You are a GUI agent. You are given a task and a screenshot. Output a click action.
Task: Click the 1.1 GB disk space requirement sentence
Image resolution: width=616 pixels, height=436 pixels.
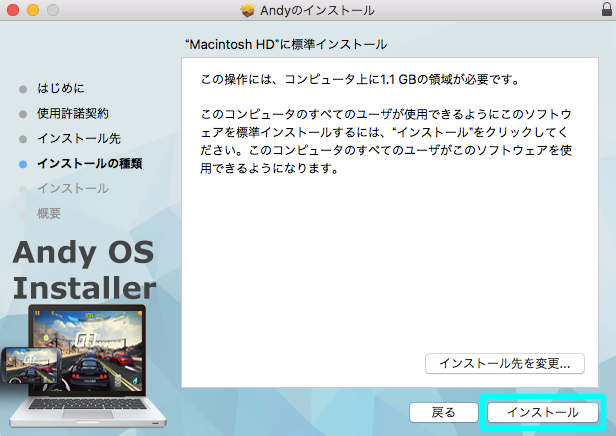coord(360,80)
